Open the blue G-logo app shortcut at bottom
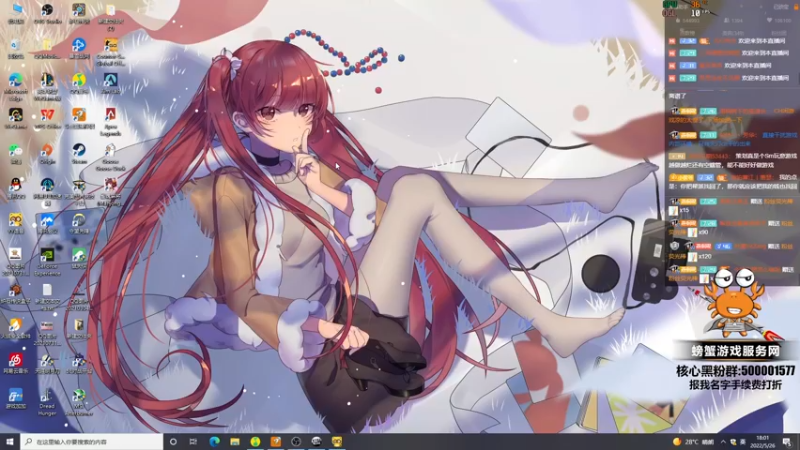Image resolution: width=800 pixels, height=450 pixels. tap(15, 398)
